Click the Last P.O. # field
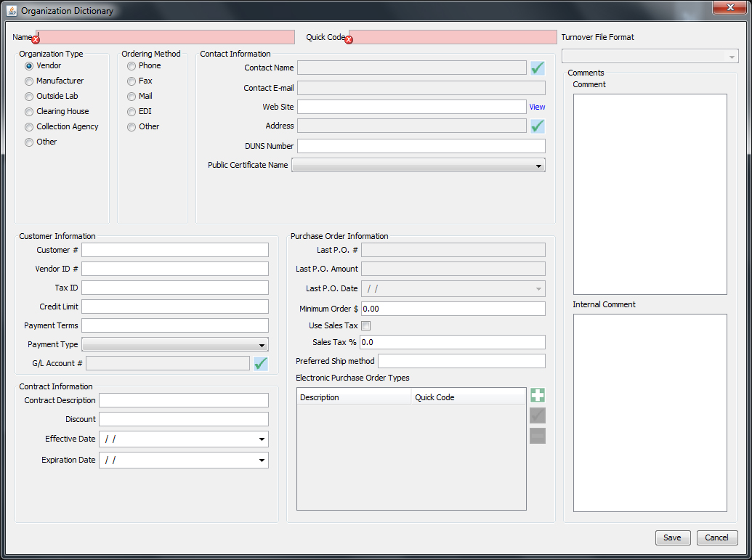Viewport: 752px width, 560px height. click(x=453, y=251)
